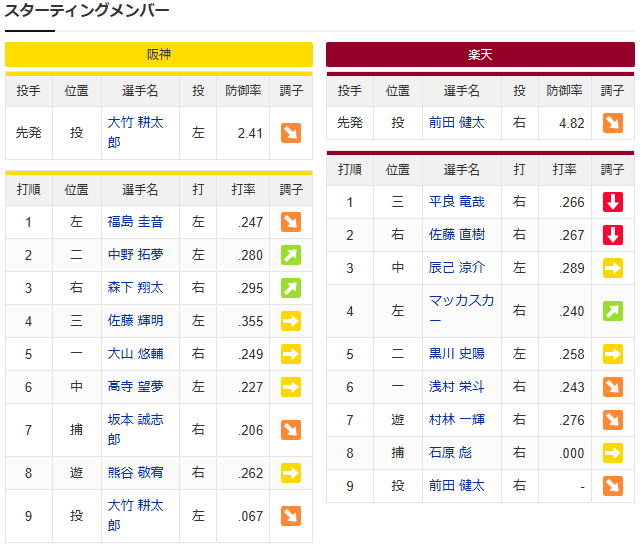Click condition icon in 大山 悠輔 row
The image size is (640, 548).
coord(291,354)
